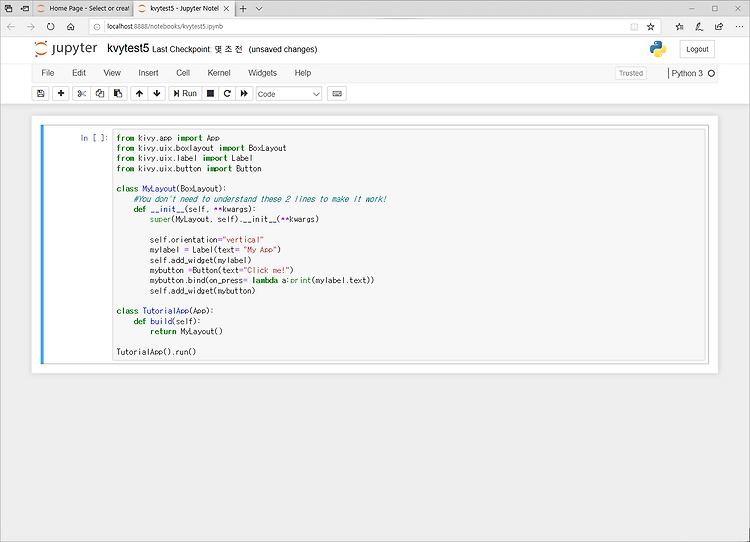The height and width of the screenshot is (542, 750).
Task: Interrupt the kernel with the stop icon
Action: tap(210, 94)
